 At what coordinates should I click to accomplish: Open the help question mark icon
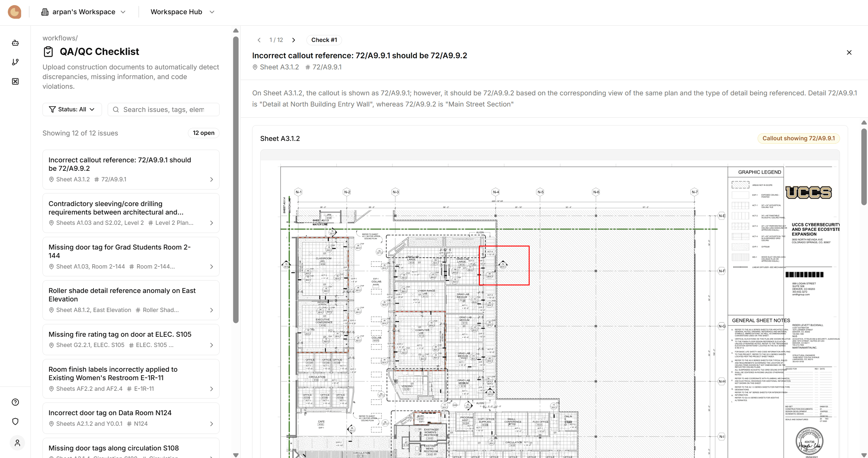pyautogui.click(x=15, y=402)
